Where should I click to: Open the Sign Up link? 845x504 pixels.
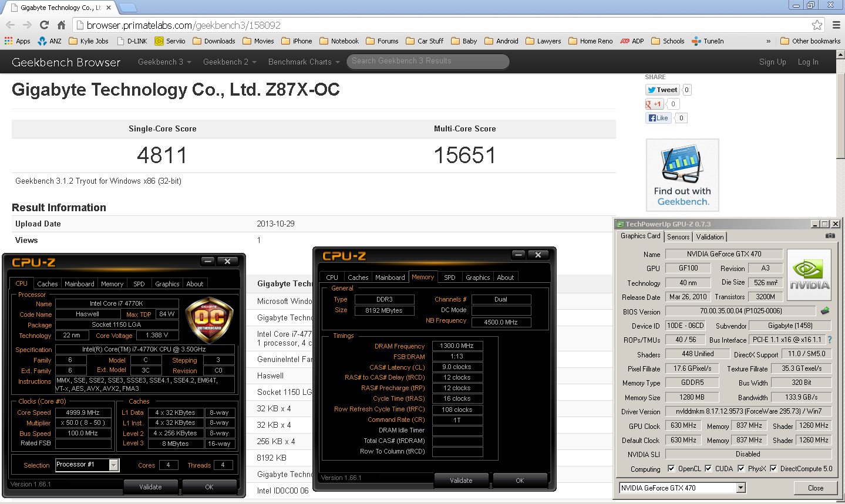coord(773,62)
